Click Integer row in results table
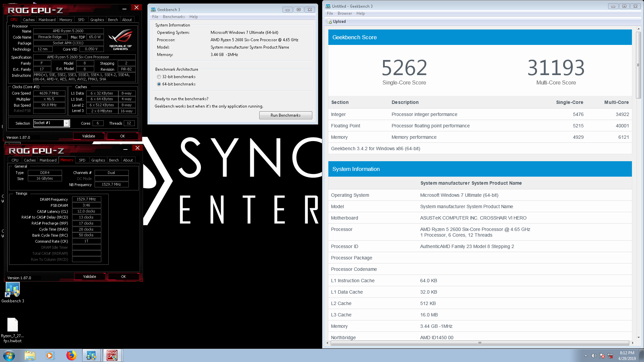 (x=480, y=114)
